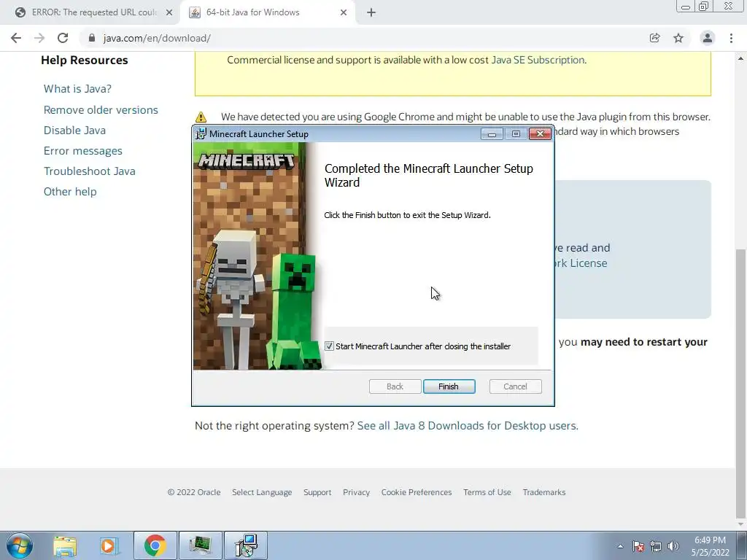
Task: Open What is Java? help link
Action: pos(77,88)
